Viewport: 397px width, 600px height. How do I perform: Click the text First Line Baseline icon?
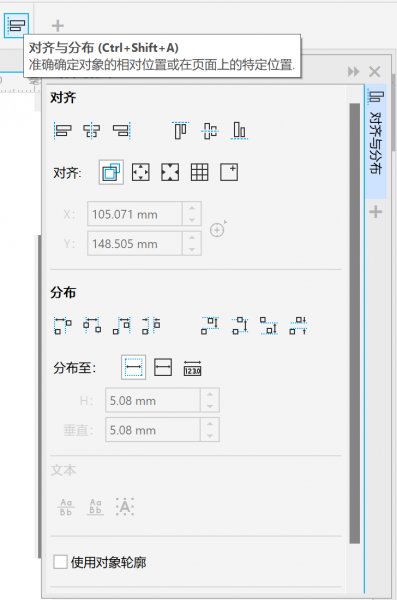pyautogui.click(x=66, y=507)
